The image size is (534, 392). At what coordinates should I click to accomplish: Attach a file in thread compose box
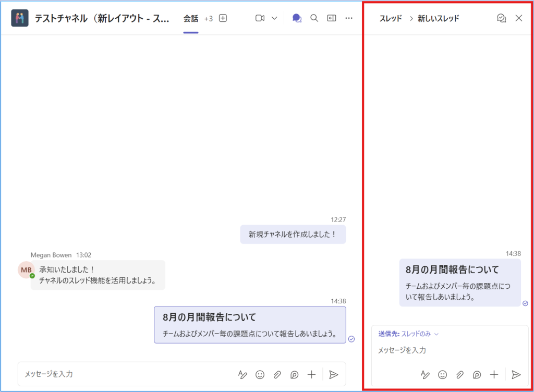tap(460, 375)
